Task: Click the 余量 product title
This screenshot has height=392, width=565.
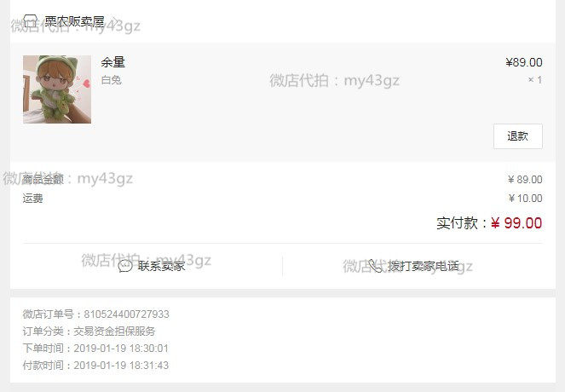Action: [x=112, y=62]
